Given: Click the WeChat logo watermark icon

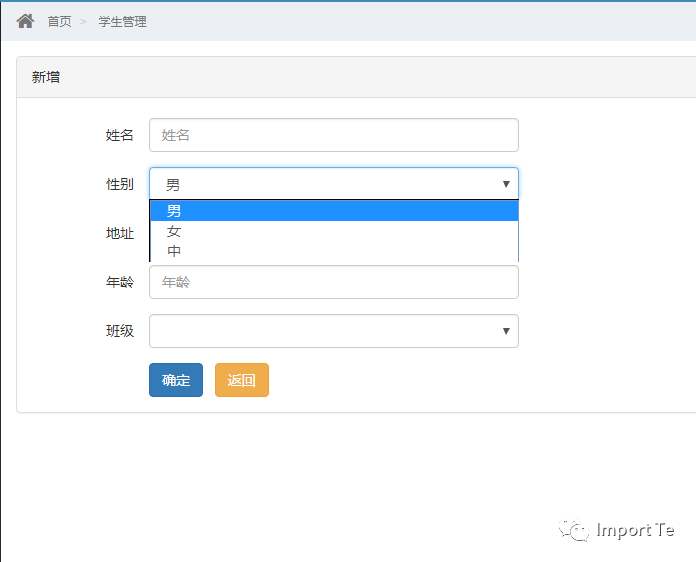Looking at the screenshot, I should coord(573,529).
